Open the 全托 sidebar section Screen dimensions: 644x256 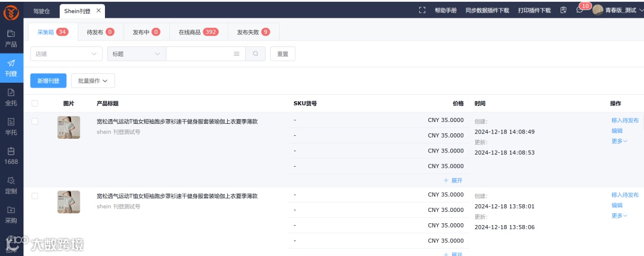coord(11,98)
